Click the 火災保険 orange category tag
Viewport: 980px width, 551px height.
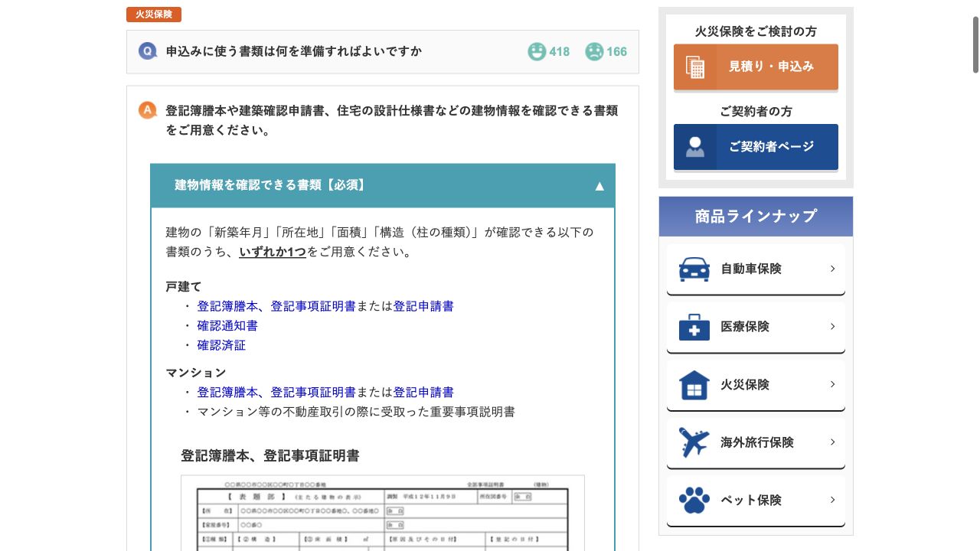(154, 15)
